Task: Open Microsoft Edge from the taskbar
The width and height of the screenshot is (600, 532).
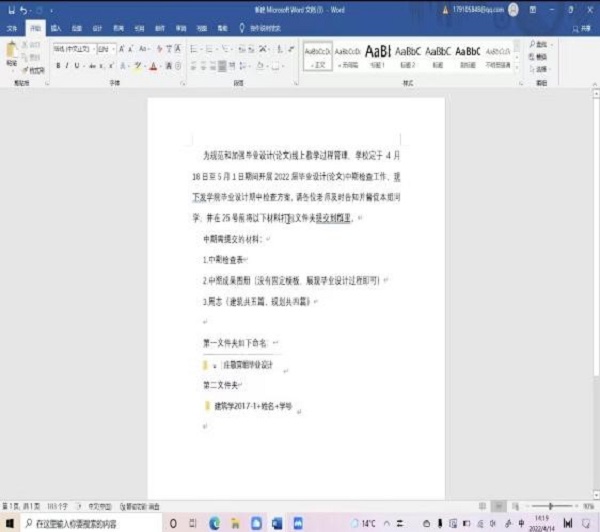Action: [x=215, y=523]
